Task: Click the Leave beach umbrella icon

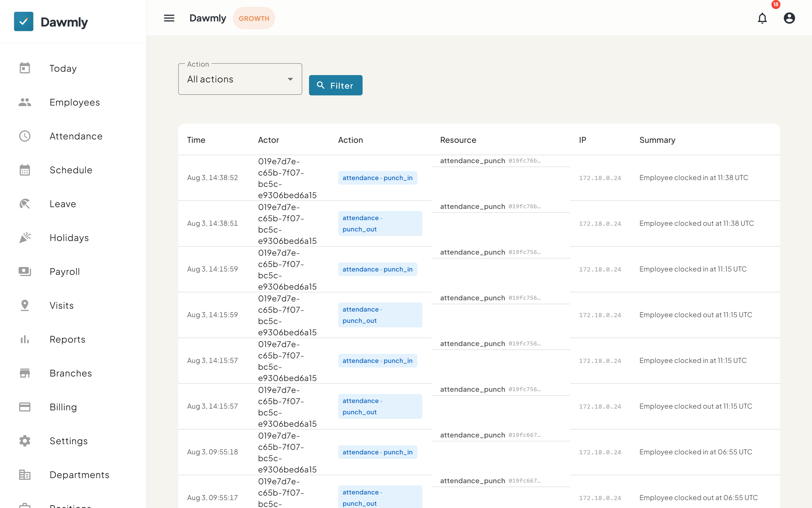Action: point(25,204)
